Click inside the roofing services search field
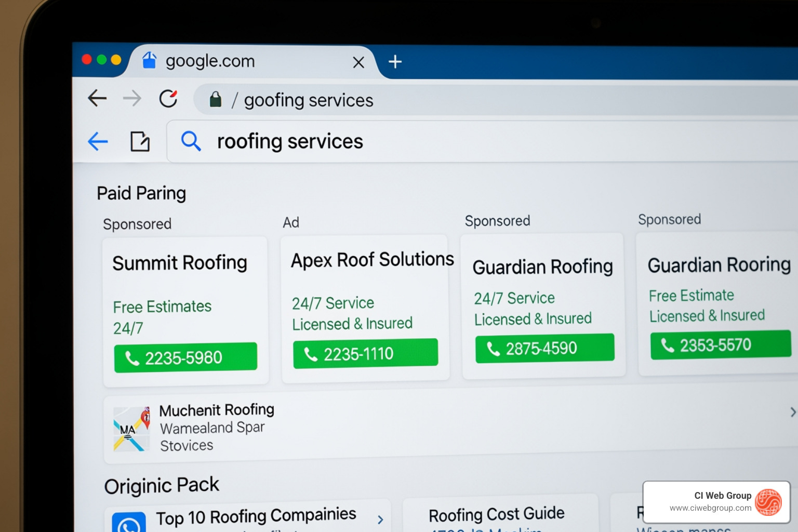 [290, 141]
